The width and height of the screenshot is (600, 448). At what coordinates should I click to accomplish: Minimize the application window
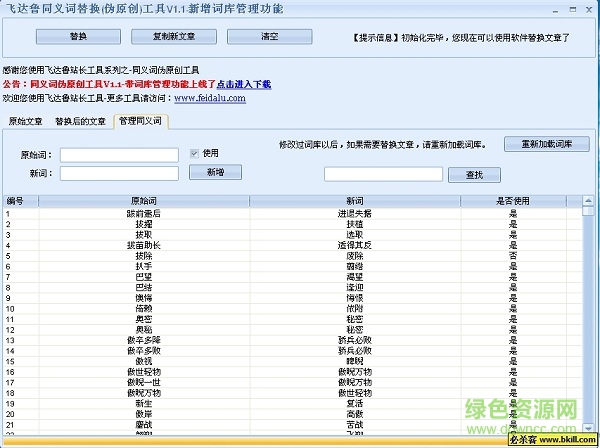point(555,10)
